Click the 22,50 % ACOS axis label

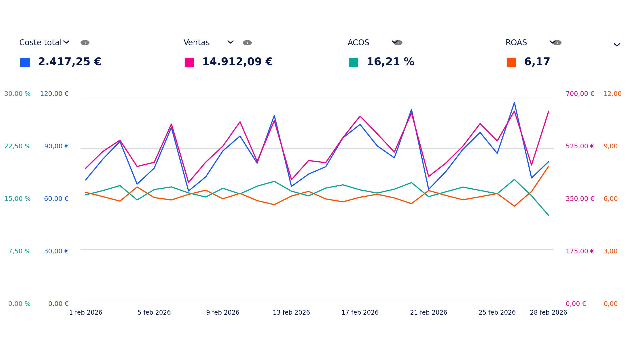coord(17,146)
